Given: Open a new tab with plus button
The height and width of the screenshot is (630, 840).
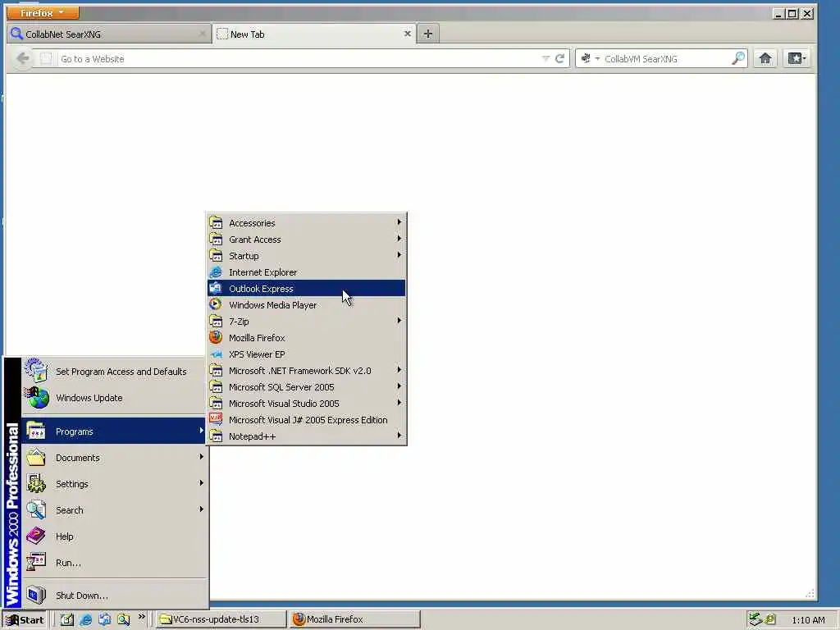Looking at the screenshot, I should (x=427, y=34).
